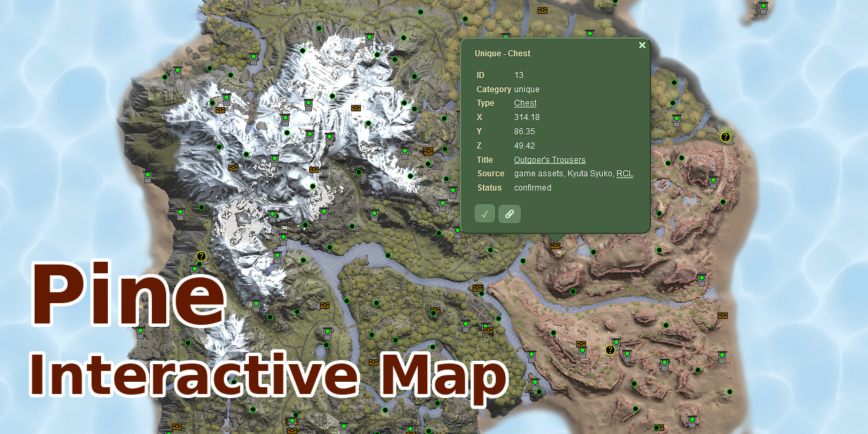The width and height of the screenshot is (868, 434).
Task: Copy the chest permalink using the chain-link button
Action: point(509,214)
